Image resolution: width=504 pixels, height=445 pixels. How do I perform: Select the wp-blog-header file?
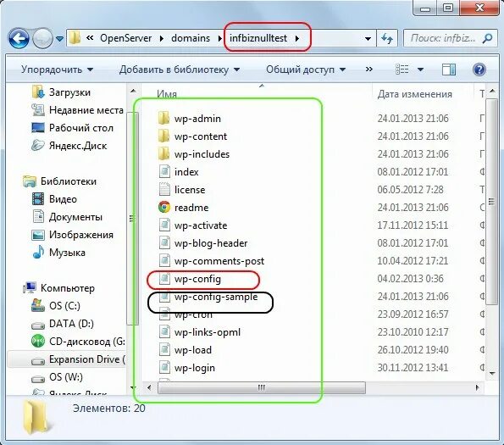coord(211,243)
